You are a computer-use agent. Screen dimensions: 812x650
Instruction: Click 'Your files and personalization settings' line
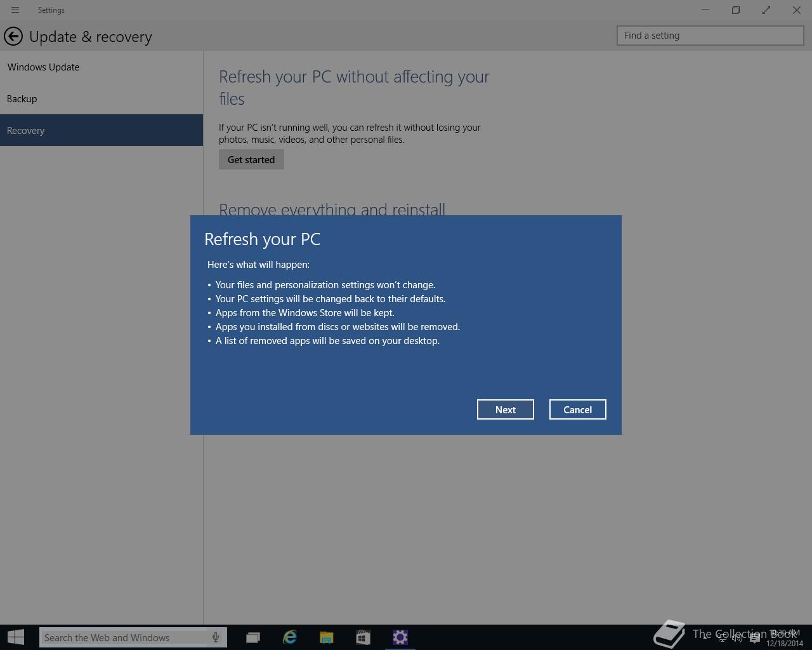coord(325,285)
